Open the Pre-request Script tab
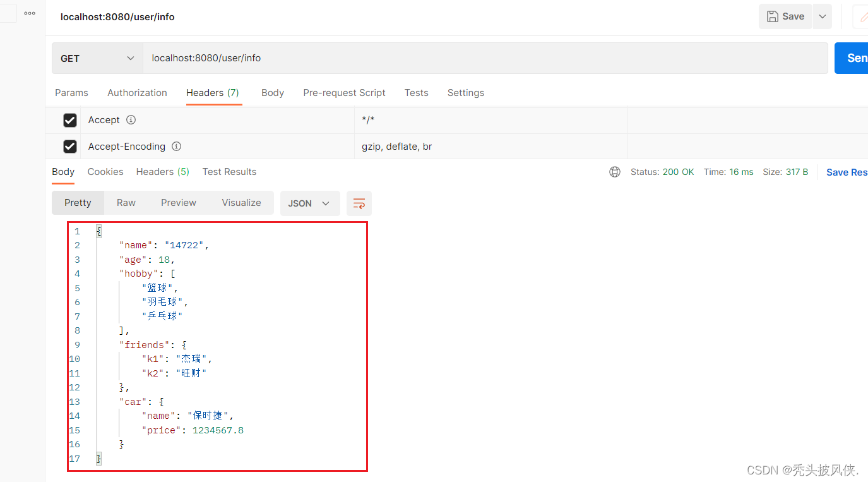This screenshot has width=868, height=482. coord(344,93)
